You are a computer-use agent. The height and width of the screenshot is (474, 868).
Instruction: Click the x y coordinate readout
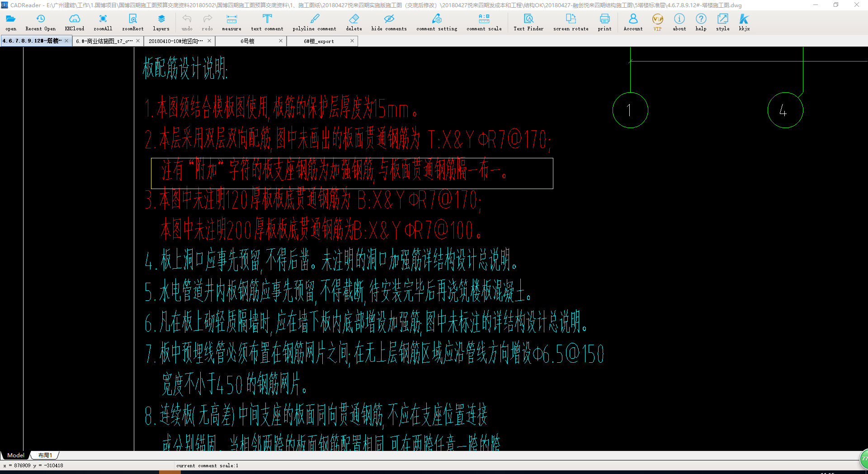pos(33,465)
